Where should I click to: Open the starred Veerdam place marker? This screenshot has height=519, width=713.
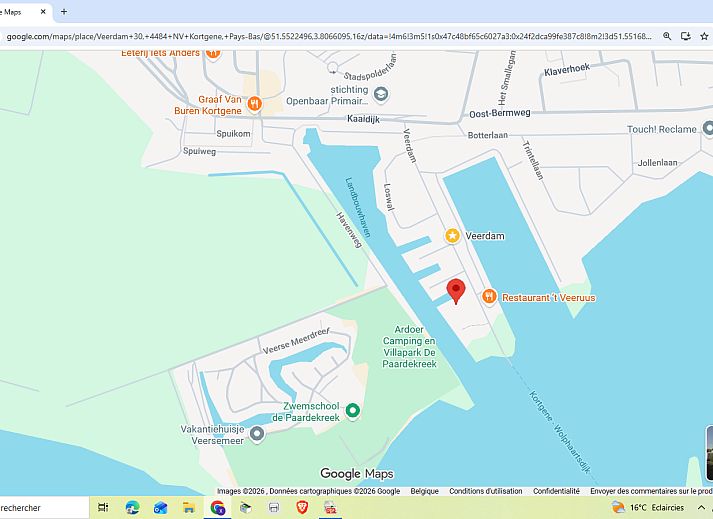[452, 235]
